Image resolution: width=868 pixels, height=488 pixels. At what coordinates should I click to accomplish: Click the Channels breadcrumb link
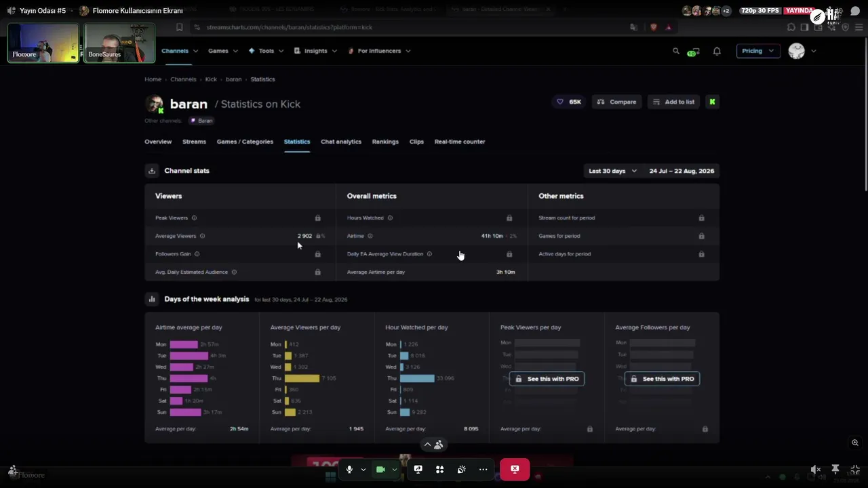pos(183,79)
